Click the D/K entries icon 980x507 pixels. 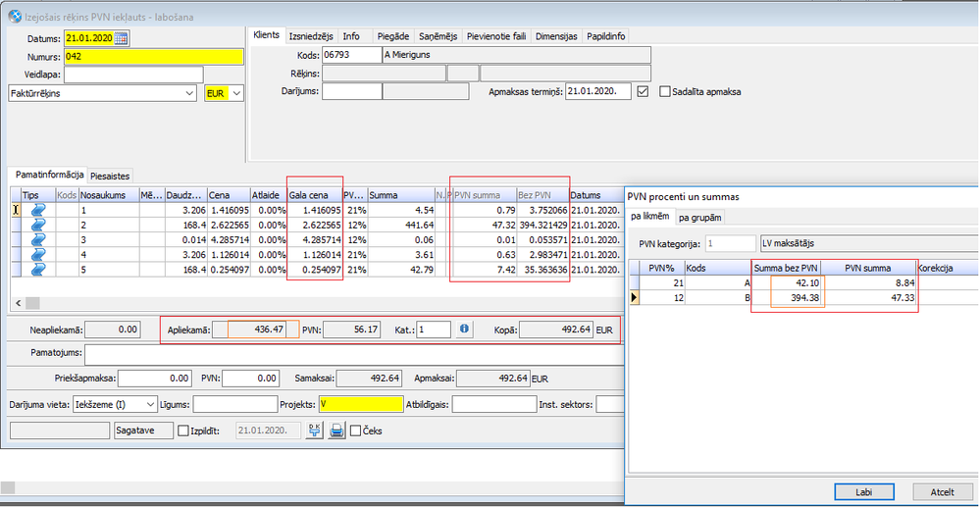click(x=314, y=430)
